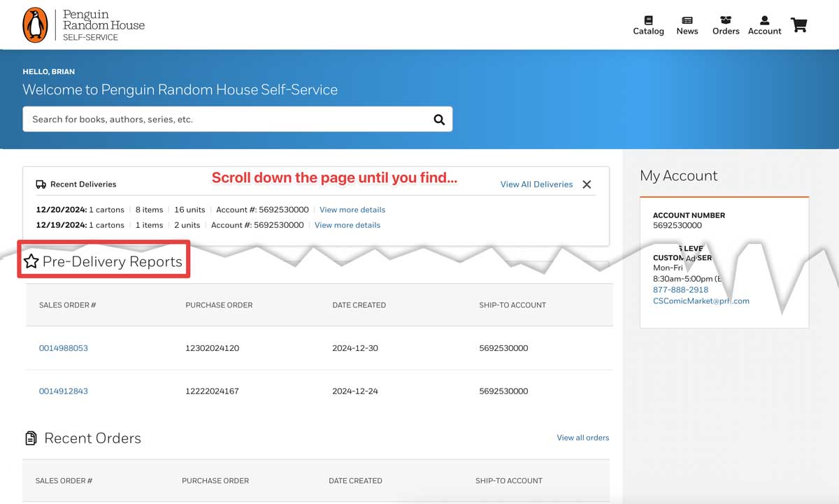Click My Account heading

(679, 176)
